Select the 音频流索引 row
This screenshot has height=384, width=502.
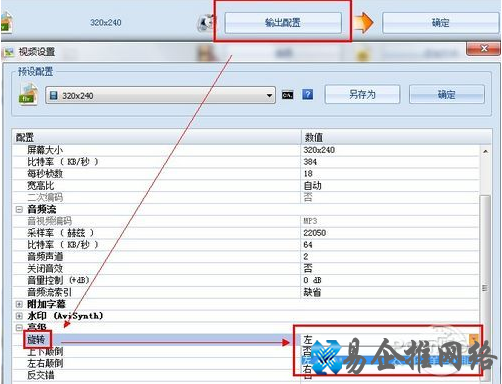(x=246, y=292)
